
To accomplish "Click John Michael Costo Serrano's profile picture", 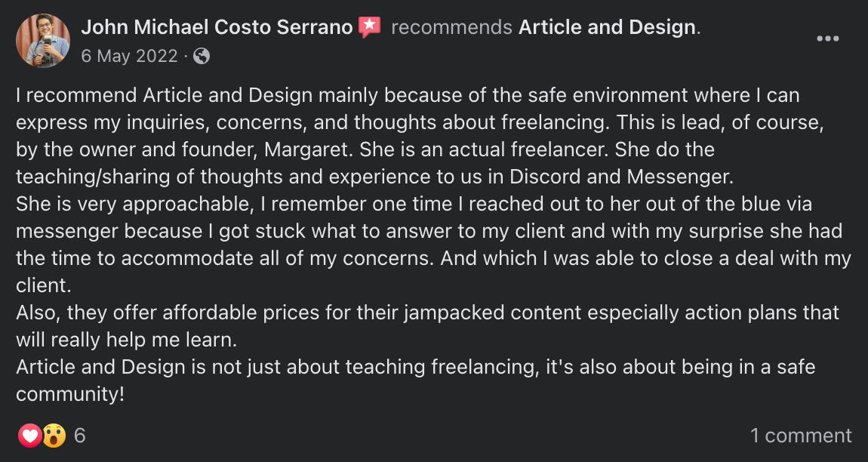I will pos(43,41).
